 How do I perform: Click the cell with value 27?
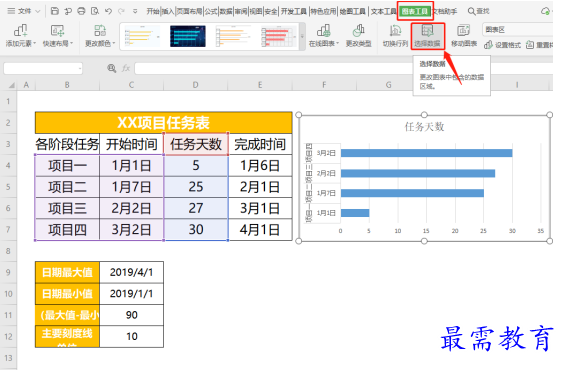coord(196,208)
